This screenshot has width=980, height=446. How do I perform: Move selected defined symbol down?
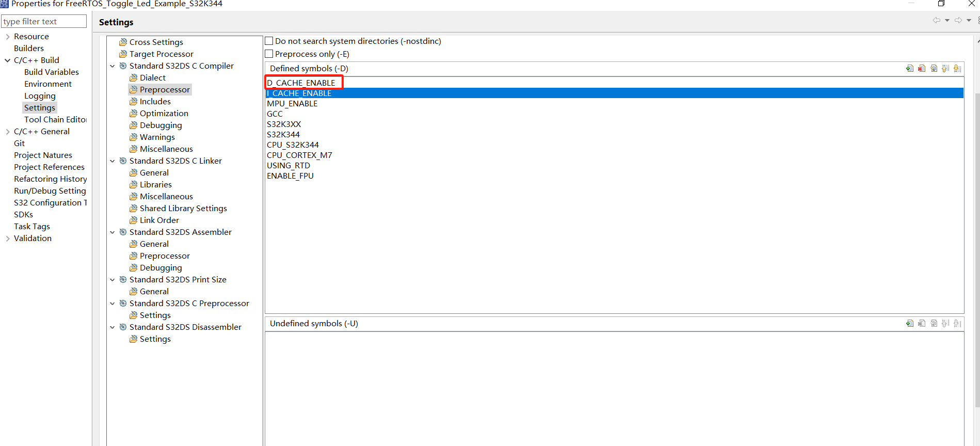tap(957, 68)
